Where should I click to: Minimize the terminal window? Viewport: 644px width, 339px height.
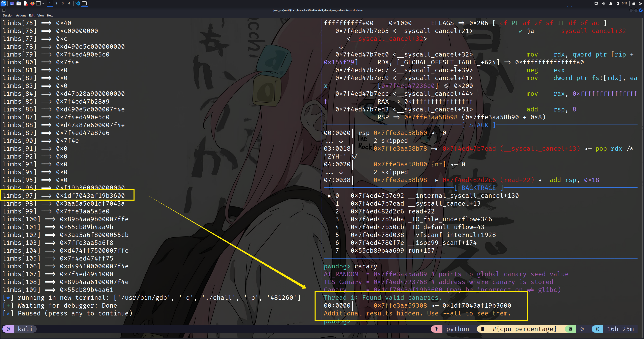click(x=631, y=10)
